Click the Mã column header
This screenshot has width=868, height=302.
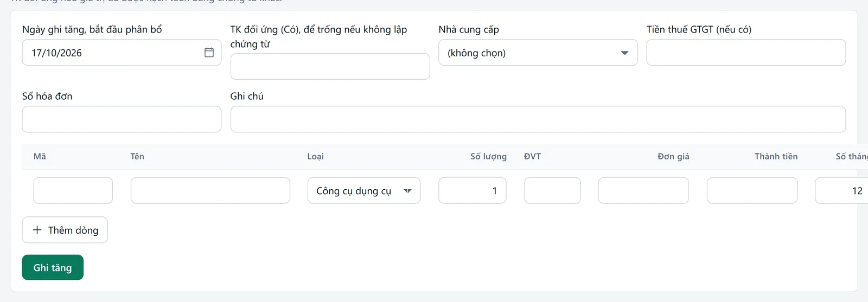click(x=40, y=156)
